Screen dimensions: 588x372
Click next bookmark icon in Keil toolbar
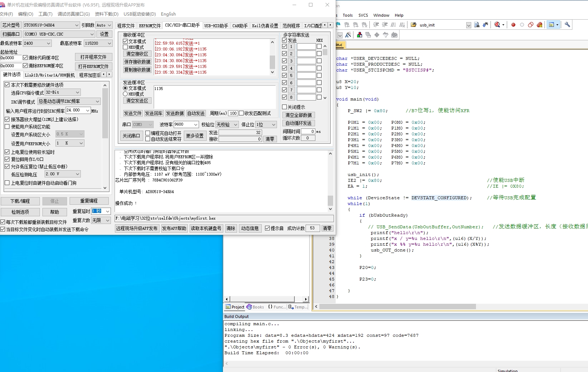[356, 25]
